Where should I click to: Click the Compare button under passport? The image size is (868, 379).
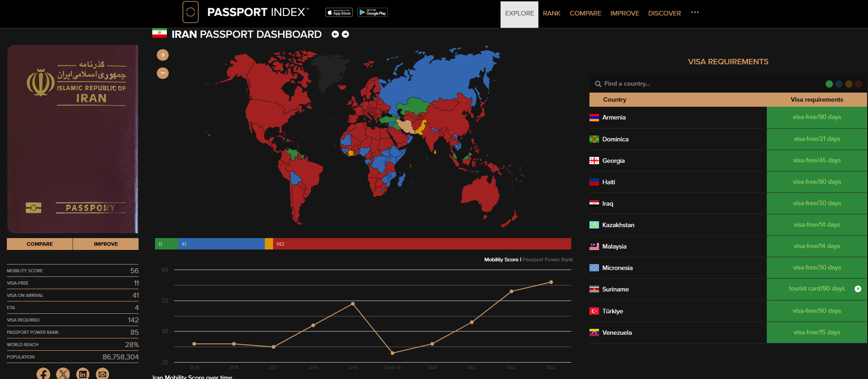pos(40,244)
